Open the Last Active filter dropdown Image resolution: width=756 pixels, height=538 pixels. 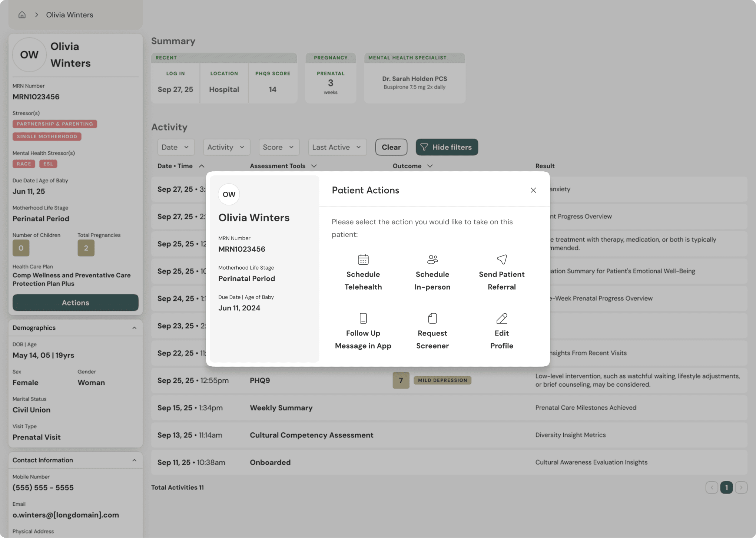point(337,147)
